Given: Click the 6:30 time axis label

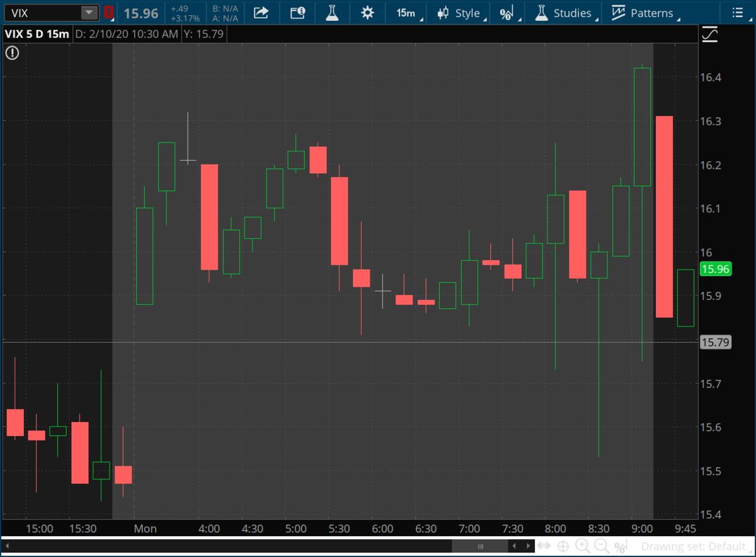Looking at the screenshot, I should pos(426,528).
